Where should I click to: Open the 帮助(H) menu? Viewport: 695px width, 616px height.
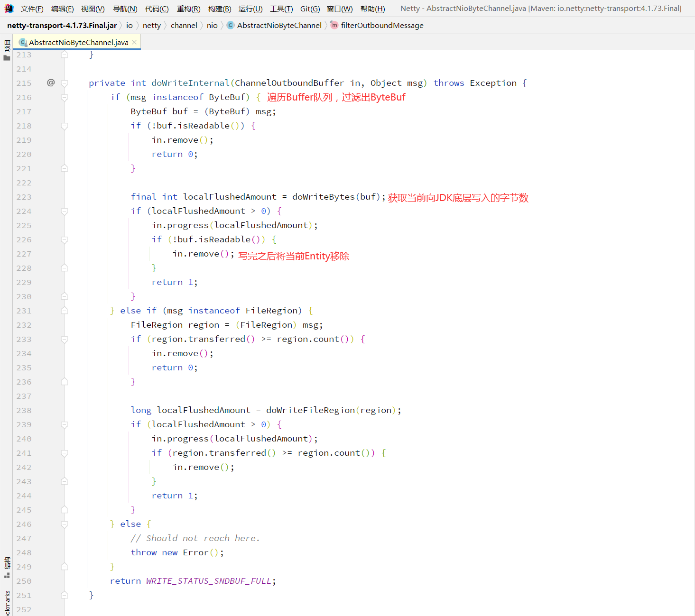(x=372, y=9)
